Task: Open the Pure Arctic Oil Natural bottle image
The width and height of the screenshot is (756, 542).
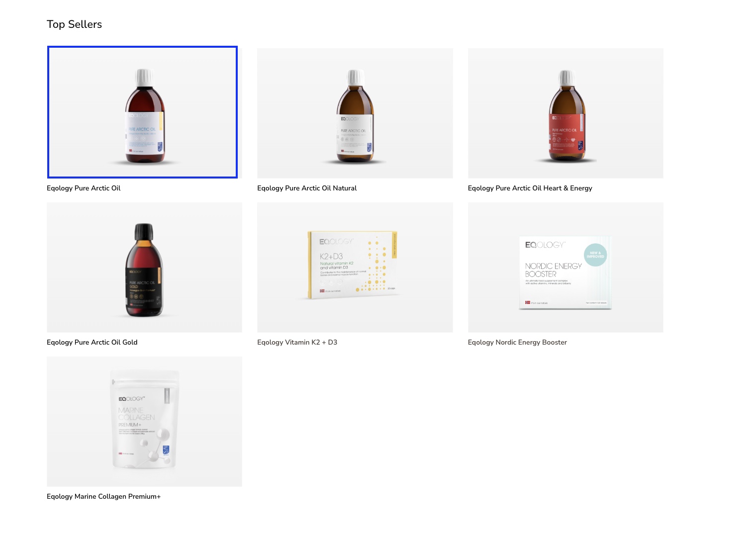Action: (355, 113)
